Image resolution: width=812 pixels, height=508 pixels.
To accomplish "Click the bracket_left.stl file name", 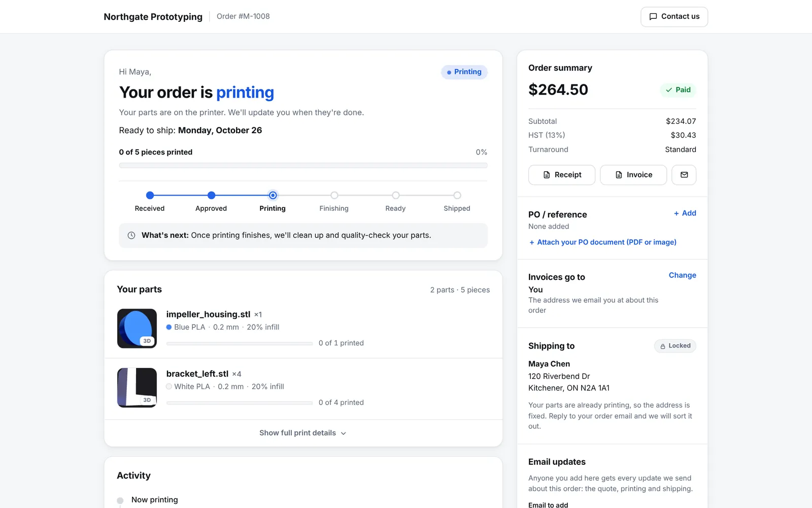I will tap(197, 374).
